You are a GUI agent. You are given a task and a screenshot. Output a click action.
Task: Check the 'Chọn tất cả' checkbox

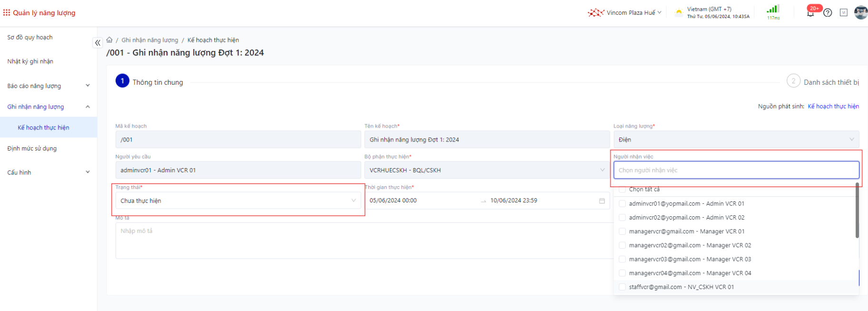(x=622, y=190)
